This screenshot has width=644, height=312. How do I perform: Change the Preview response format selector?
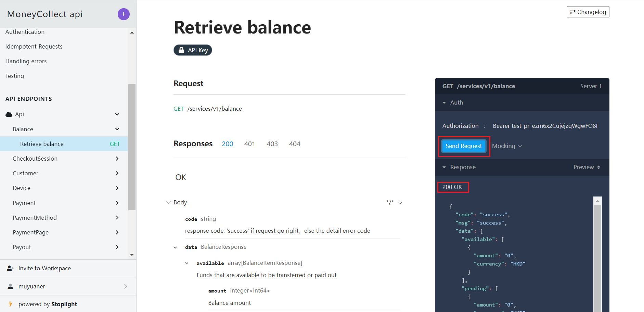587,167
